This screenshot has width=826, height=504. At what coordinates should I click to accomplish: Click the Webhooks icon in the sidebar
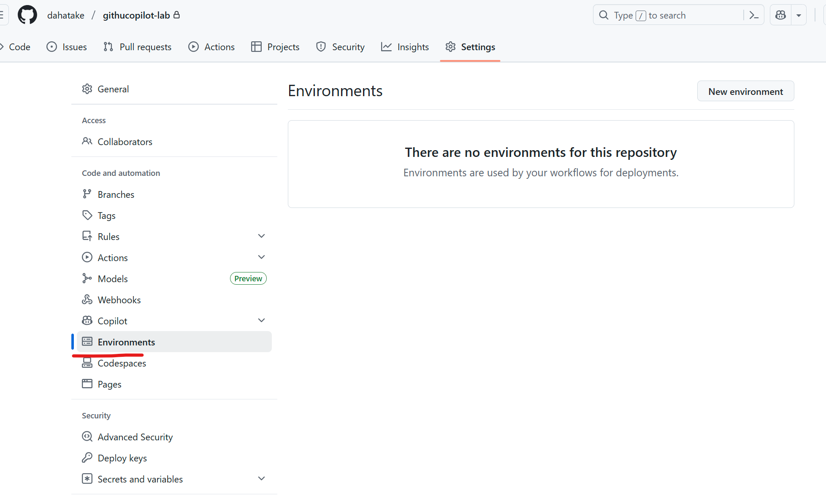click(87, 299)
